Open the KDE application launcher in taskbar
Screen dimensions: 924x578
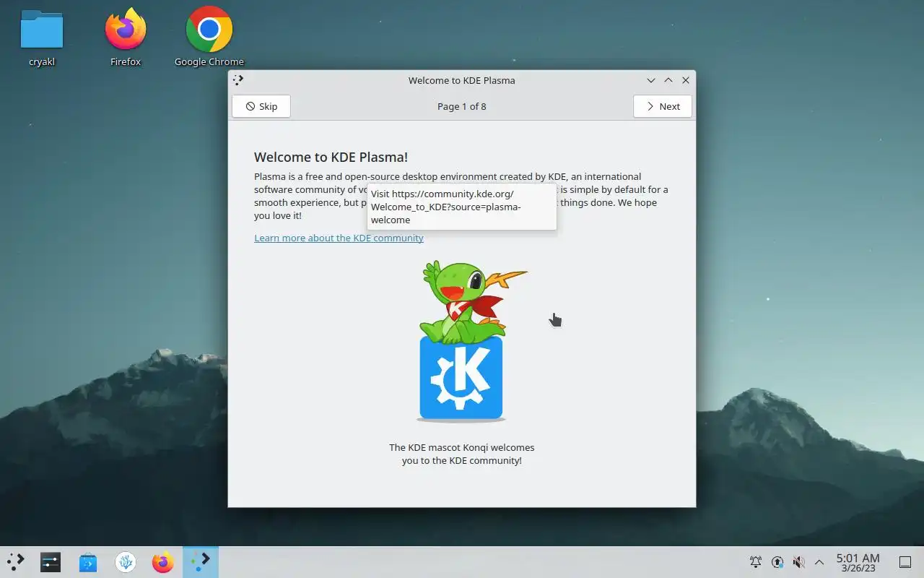pos(16,561)
